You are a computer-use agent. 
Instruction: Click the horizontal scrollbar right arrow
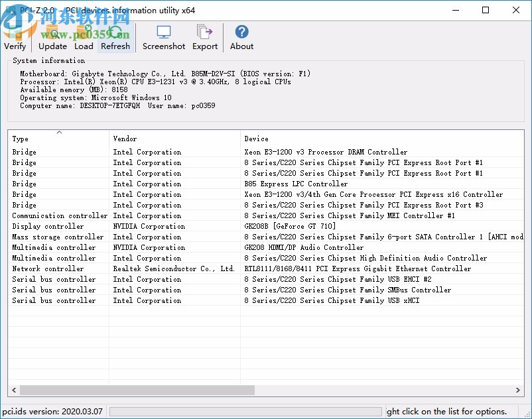[x=519, y=390]
